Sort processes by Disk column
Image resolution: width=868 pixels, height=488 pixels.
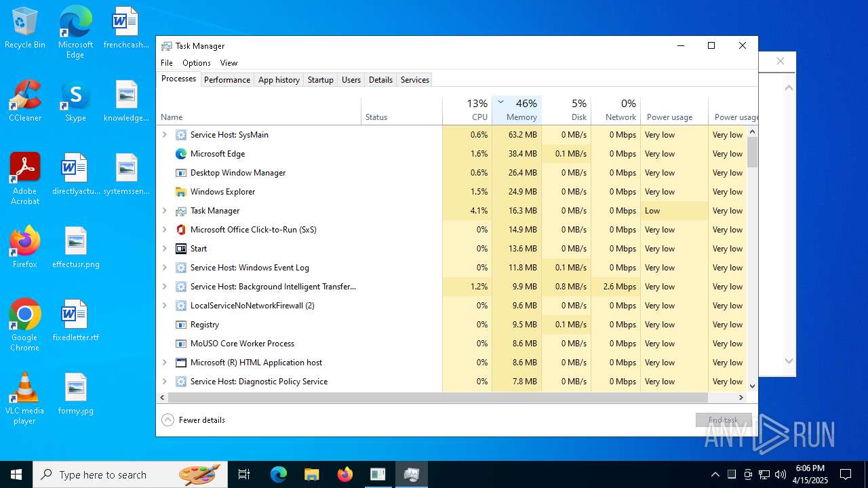point(566,110)
